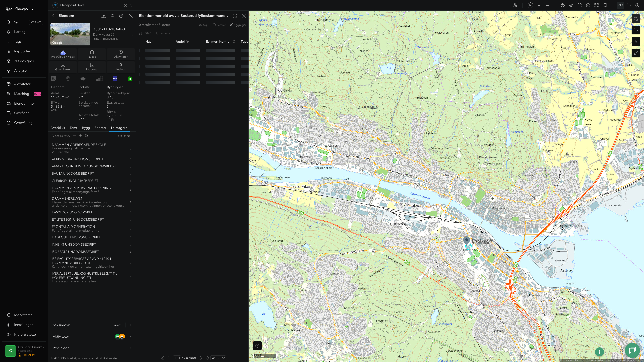Open the chat support bubble
The image size is (644, 362).
(x=632, y=350)
